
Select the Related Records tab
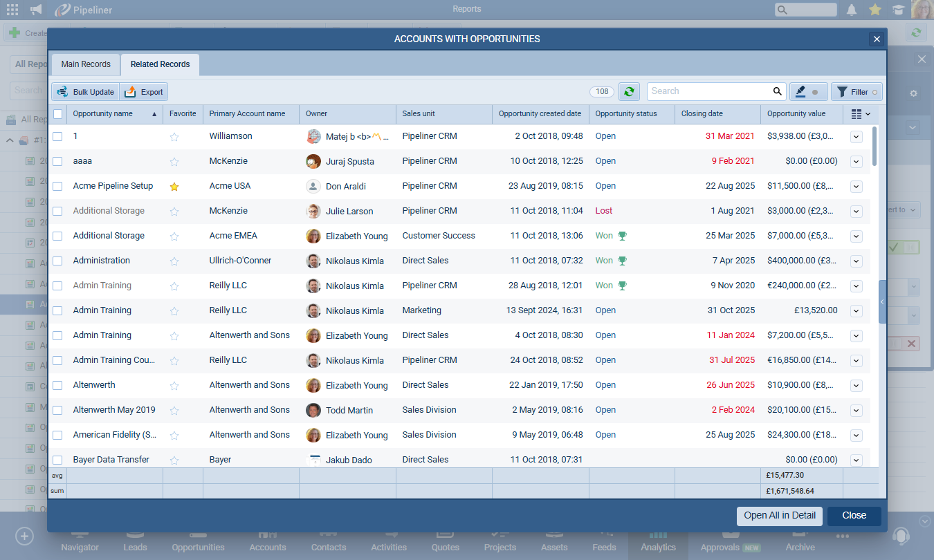pos(160,64)
